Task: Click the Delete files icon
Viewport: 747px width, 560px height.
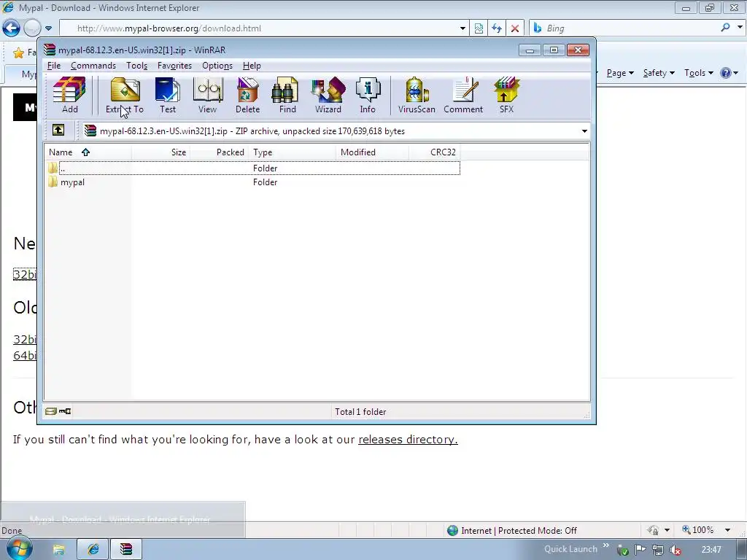Action: coord(248,96)
